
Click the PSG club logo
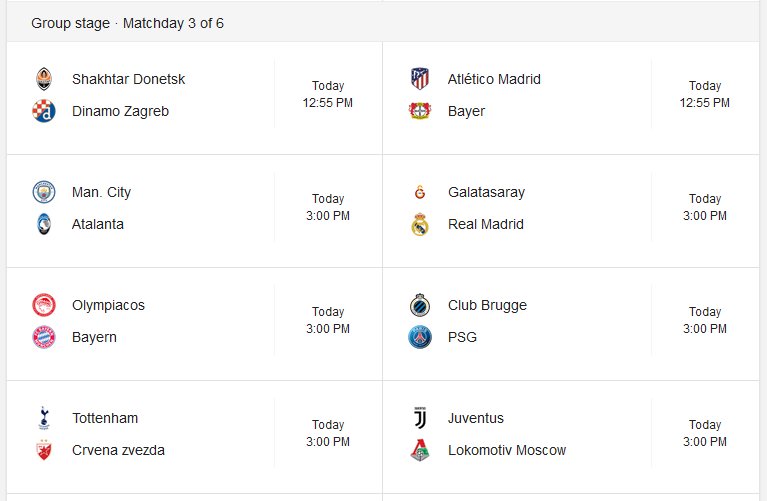[x=420, y=337]
